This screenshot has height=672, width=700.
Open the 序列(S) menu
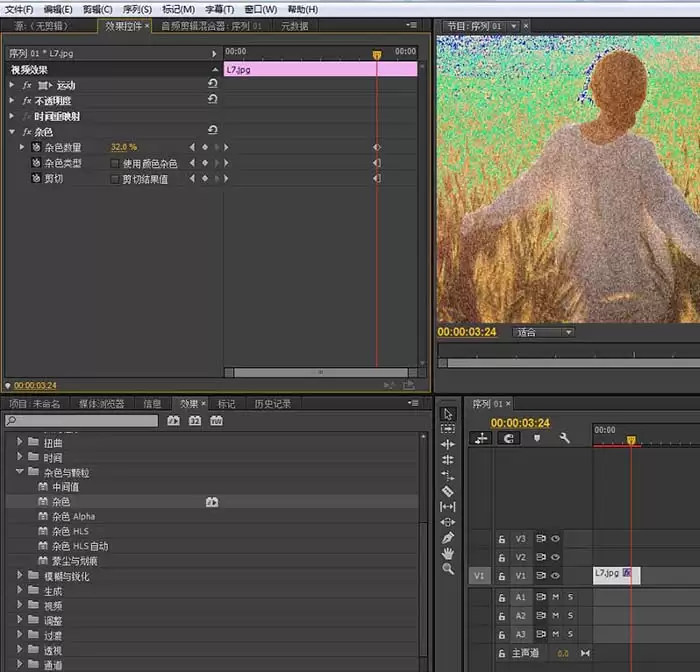135,8
